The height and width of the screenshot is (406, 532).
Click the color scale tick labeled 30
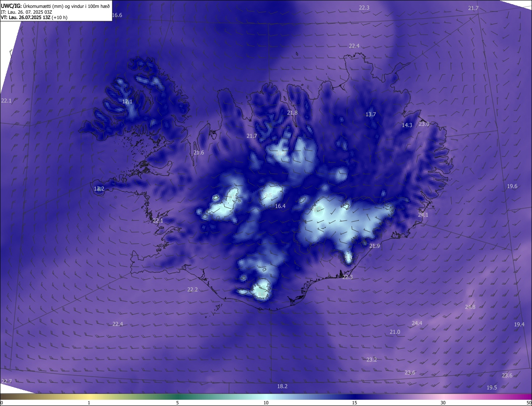click(443, 403)
